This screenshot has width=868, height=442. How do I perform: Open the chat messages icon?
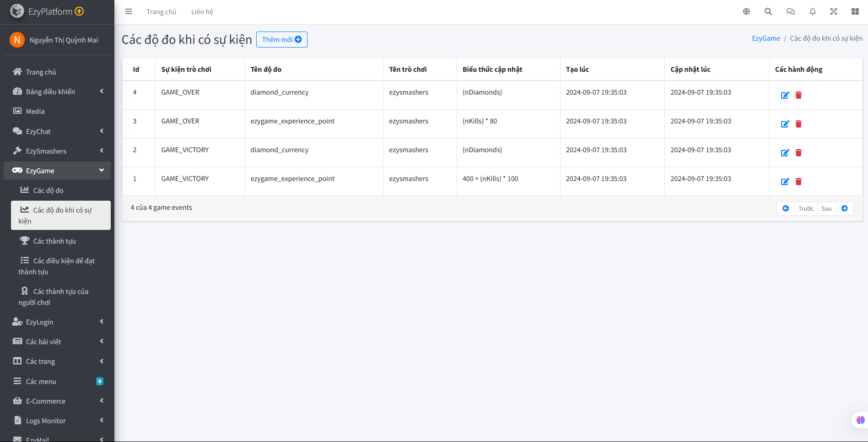(790, 12)
